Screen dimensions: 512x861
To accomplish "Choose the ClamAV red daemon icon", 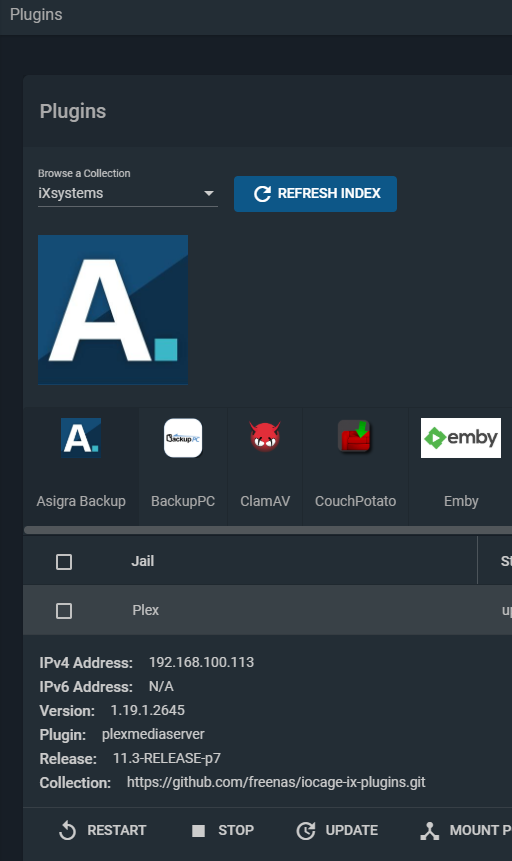I will pyautogui.click(x=265, y=437).
